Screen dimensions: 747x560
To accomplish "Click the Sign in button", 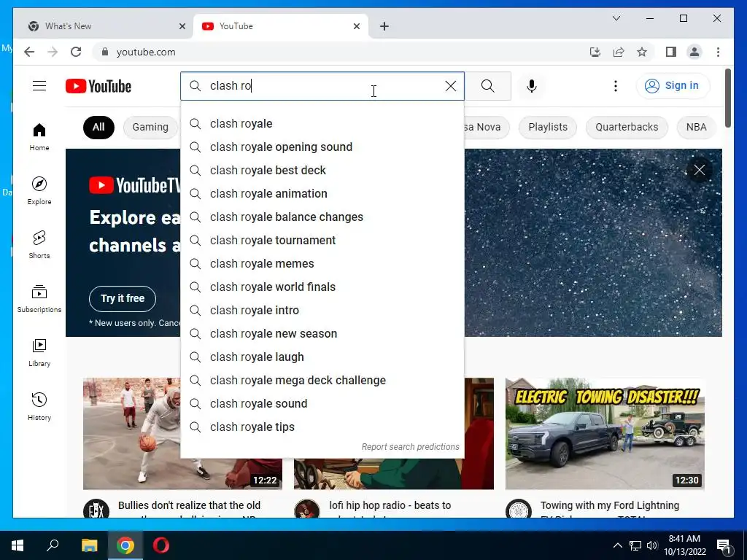I will click(672, 86).
